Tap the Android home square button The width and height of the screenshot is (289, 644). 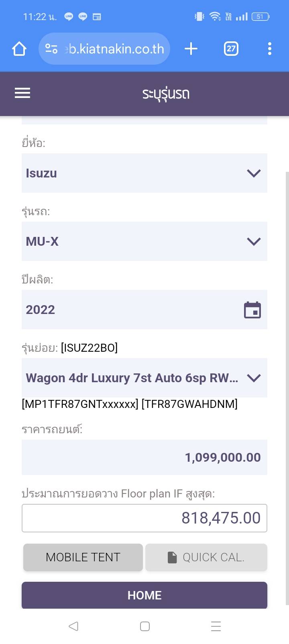coord(145,626)
